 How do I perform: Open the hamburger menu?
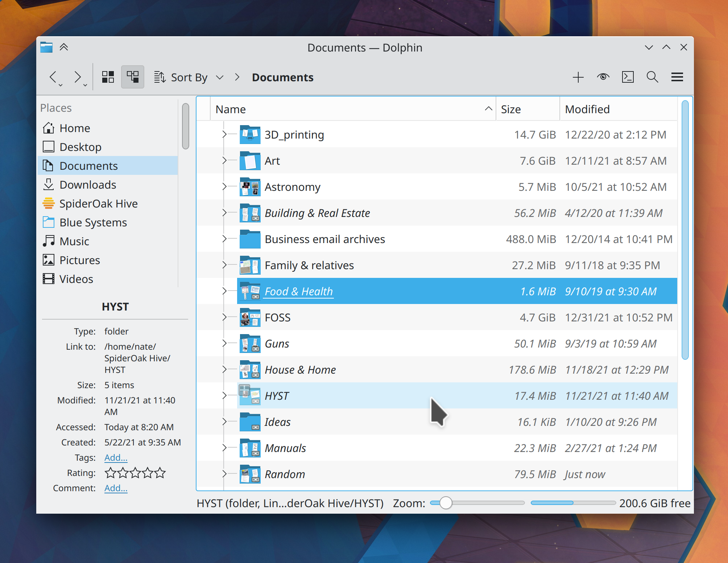pos(677,77)
